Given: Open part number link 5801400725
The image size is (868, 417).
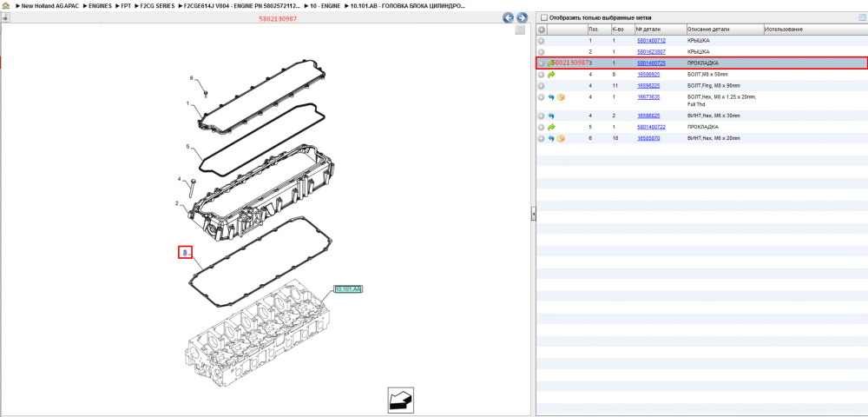Looking at the screenshot, I should 651,63.
